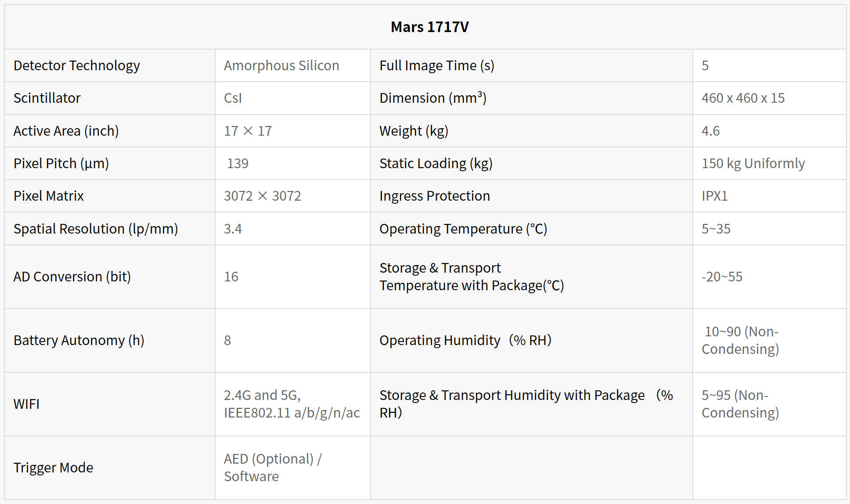Click the Amorphous Silicon value
850x504 pixels.
pos(281,65)
